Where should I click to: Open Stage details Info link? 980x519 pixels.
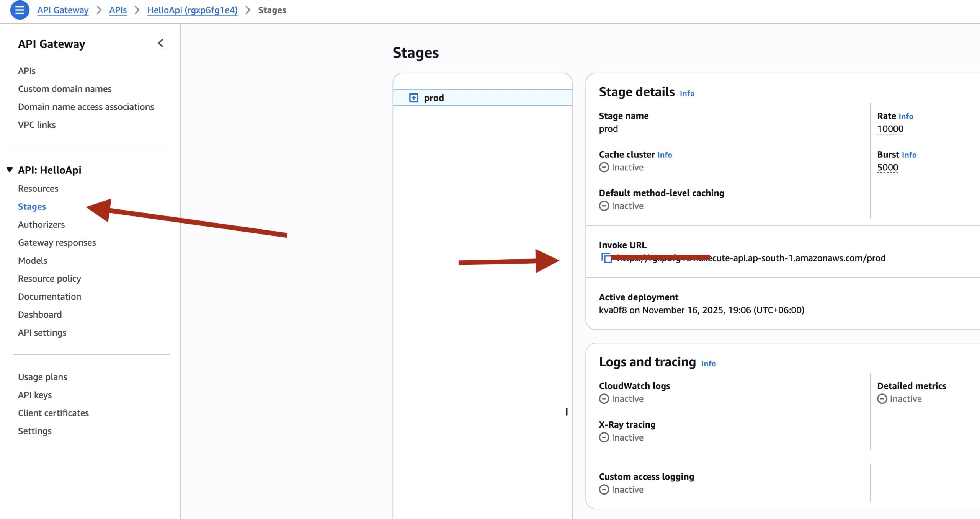[x=687, y=93]
